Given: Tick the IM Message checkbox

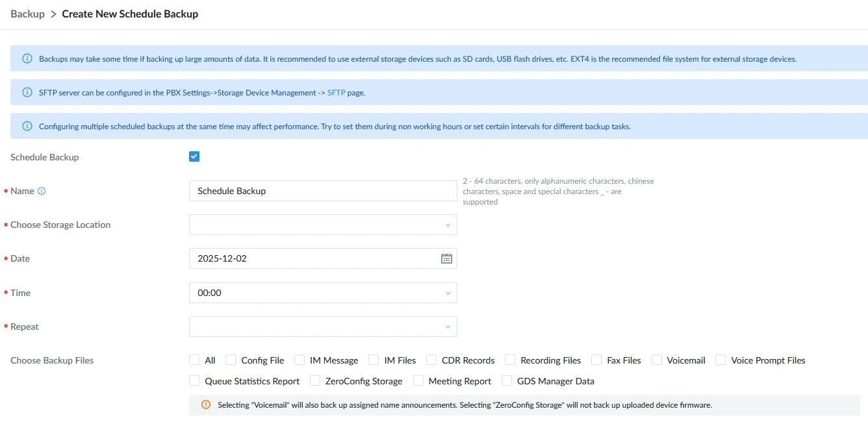Looking at the screenshot, I should click(300, 360).
